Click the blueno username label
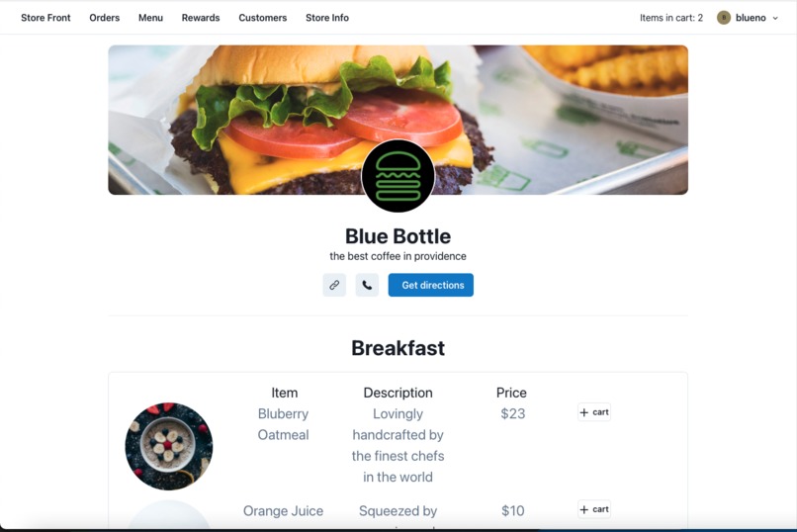The width and height of the screenshot is (797, 532). pos(751,18)
